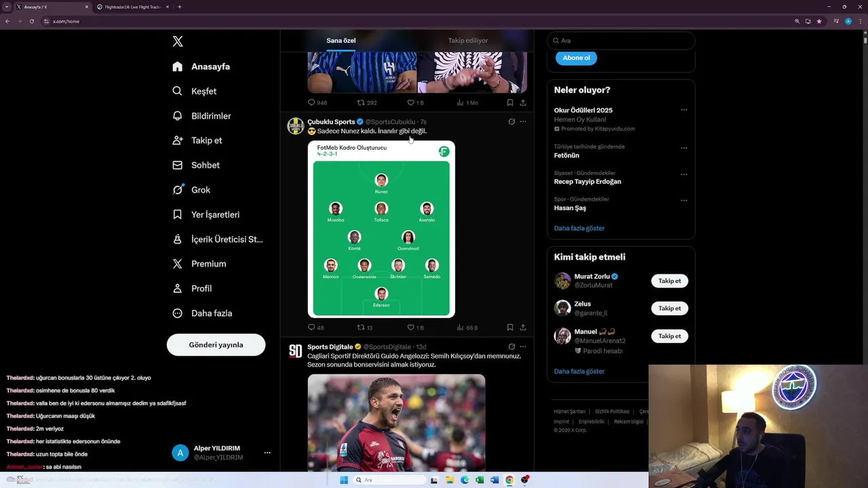Screen dimensions: 868x488
Task: Like the top post with 1 B likes
Action: pyautogui.click(x=410, y=102)
